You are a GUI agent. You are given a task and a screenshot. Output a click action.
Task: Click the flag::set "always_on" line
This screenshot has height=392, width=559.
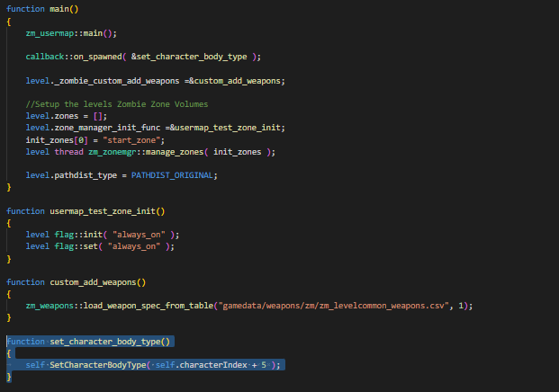click(100, 246)
